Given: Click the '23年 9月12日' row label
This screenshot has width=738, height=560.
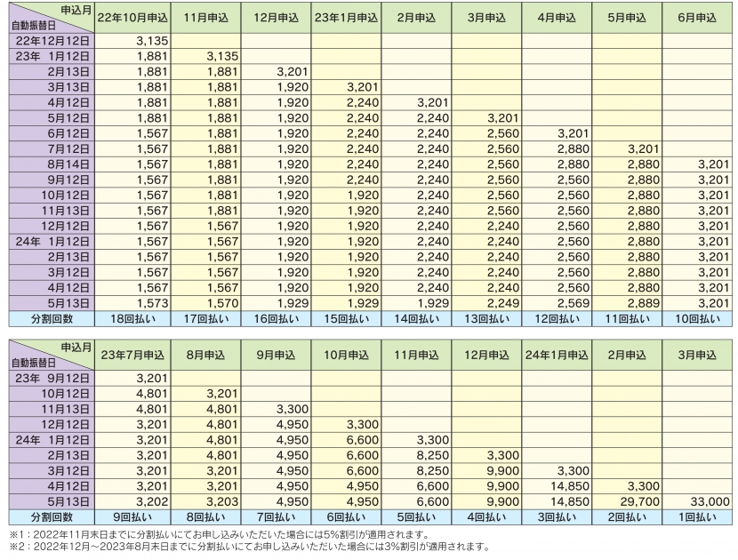Looking at the screenshot, I should pos(52,378).
